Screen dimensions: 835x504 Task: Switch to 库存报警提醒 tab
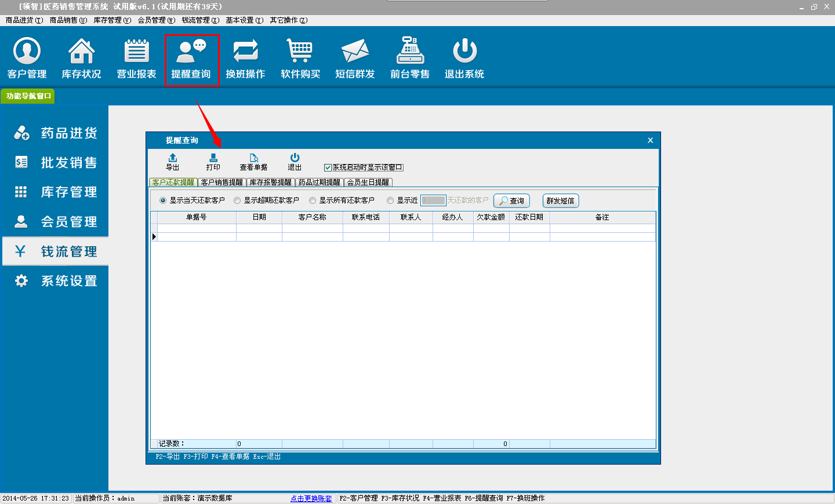[270, 182]
